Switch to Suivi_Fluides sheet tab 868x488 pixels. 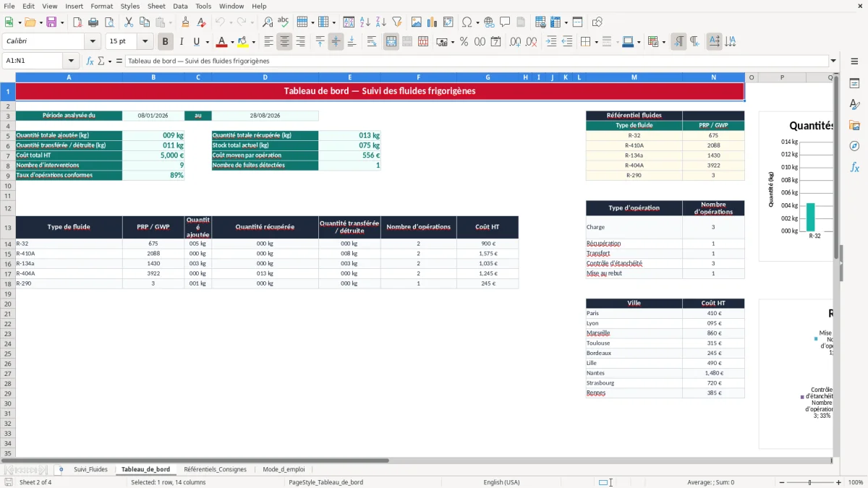coord(90,469)
